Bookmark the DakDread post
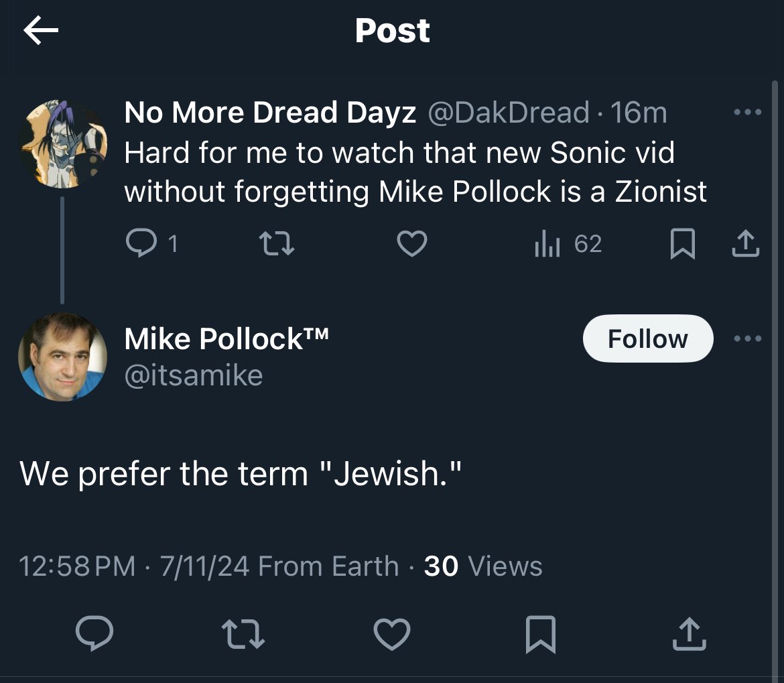The image size is (784, 683). [x=682, y=245]
